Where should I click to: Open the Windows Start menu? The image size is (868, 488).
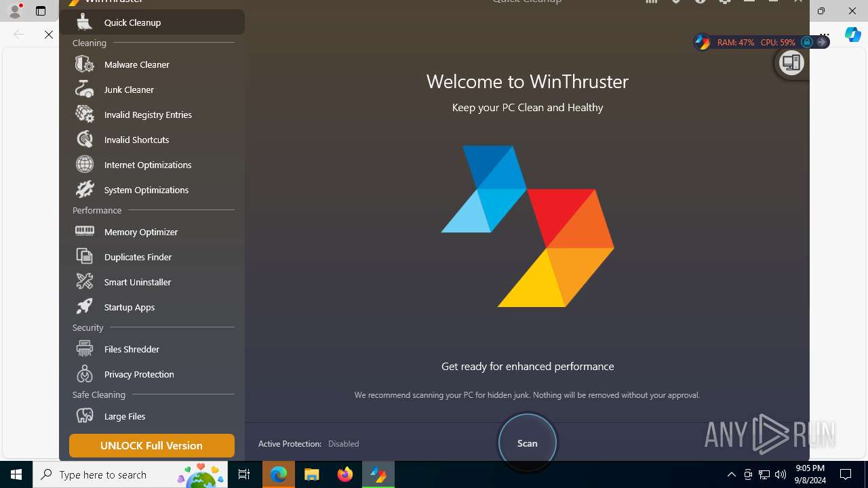pos(16,474)
